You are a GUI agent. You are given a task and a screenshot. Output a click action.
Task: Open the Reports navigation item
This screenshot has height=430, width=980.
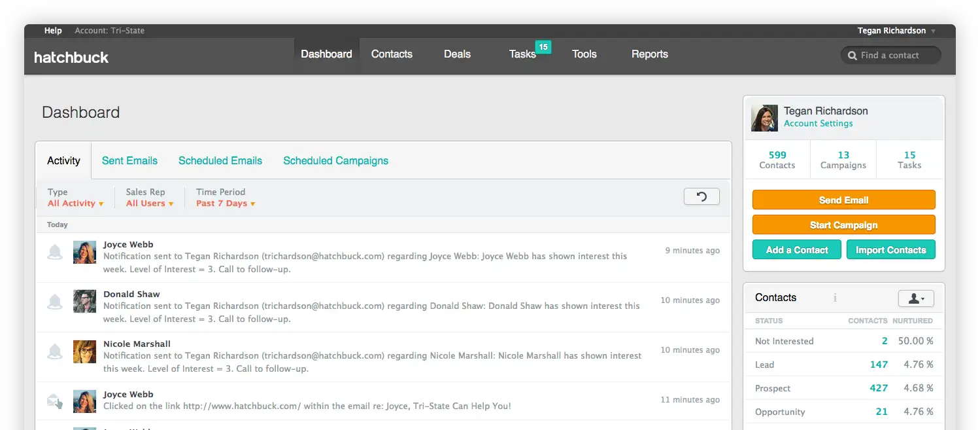649,54
